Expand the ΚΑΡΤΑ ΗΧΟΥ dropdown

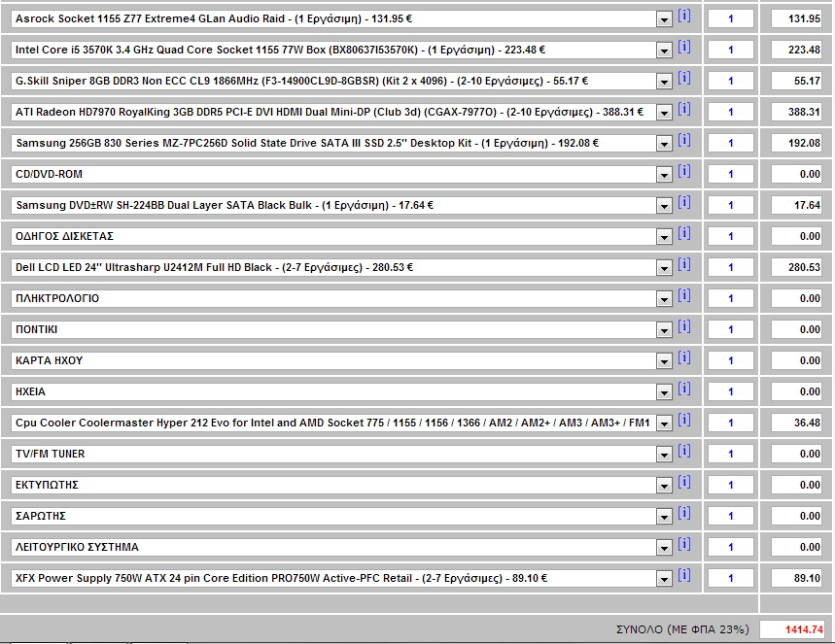coord(664,361)
